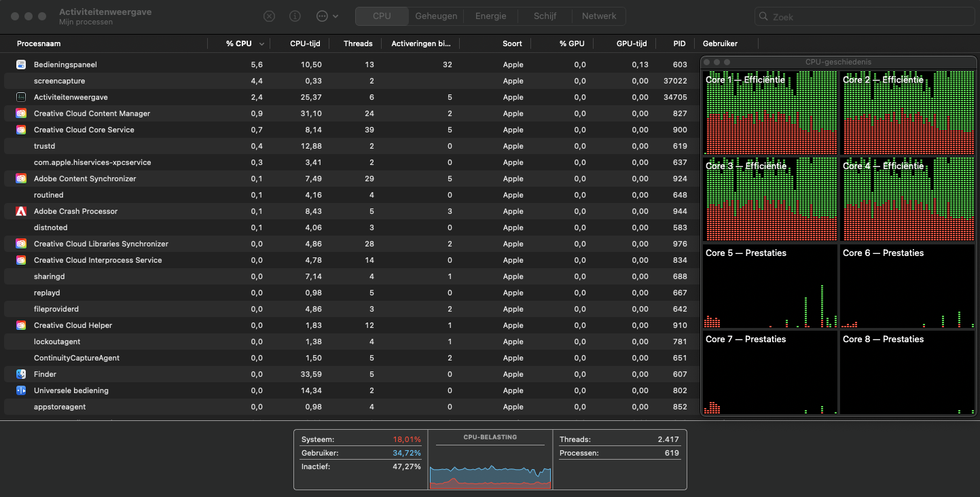
Task: Click the CPU-belasting graph
Action: point(490,468)
